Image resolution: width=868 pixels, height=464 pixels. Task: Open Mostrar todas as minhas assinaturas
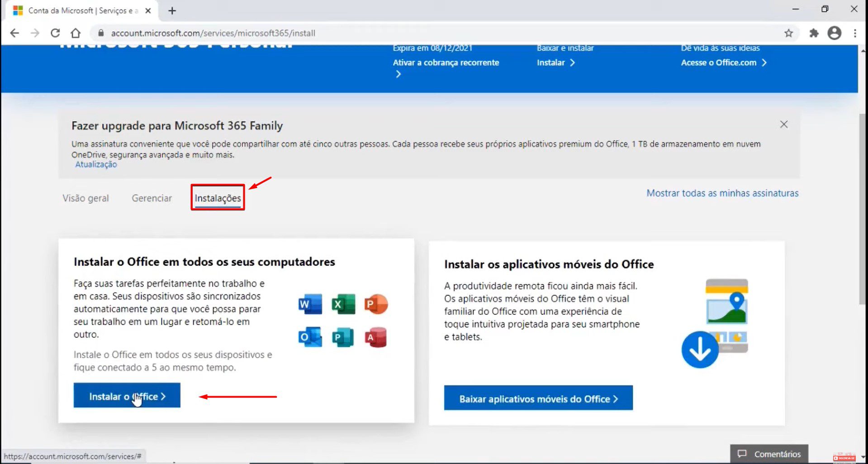pyautogui.click(x=722, y=193)
